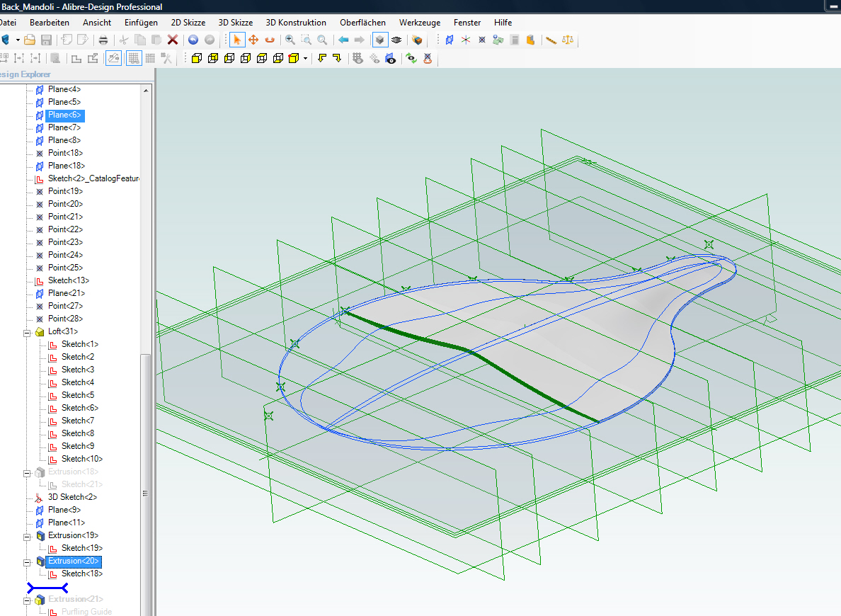The image size is (841, 616).
Task: Select Plane<6> in the Design Explorer
Action: (64, 115)
